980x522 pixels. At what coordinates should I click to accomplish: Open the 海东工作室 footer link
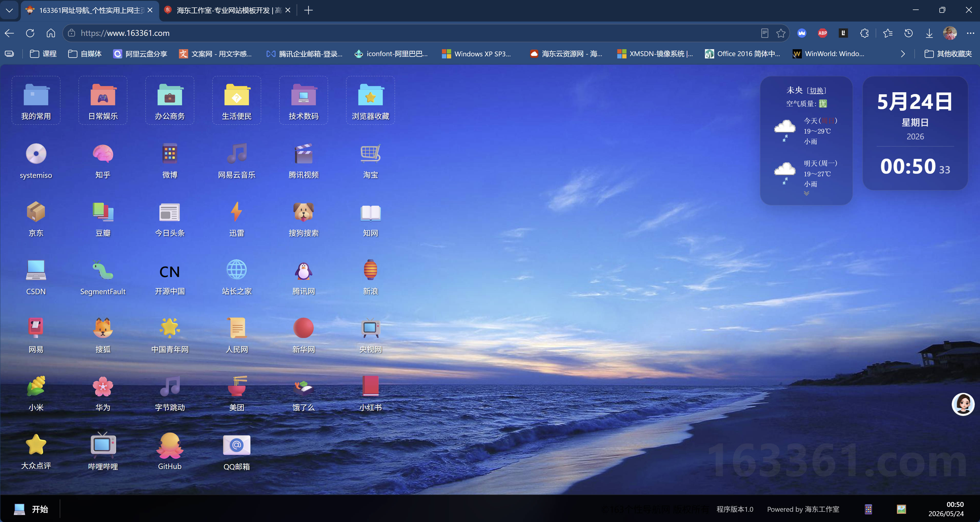(822, 509)
